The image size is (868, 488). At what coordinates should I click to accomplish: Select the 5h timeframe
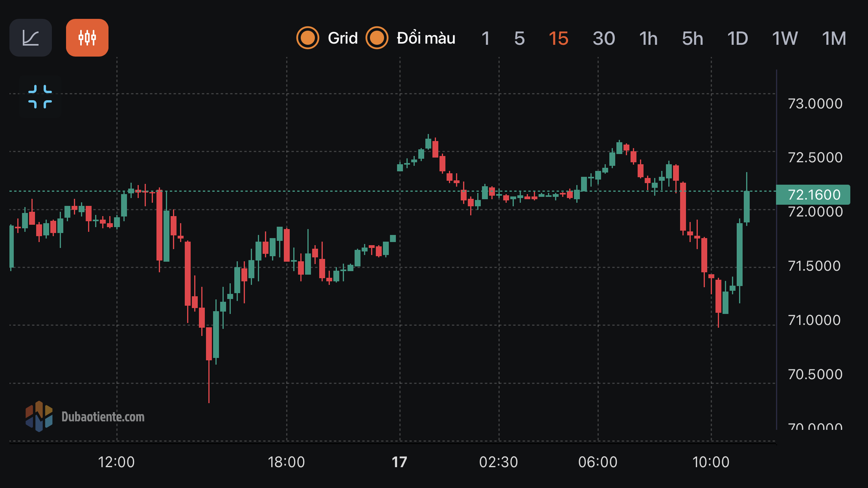pos(692,39)
